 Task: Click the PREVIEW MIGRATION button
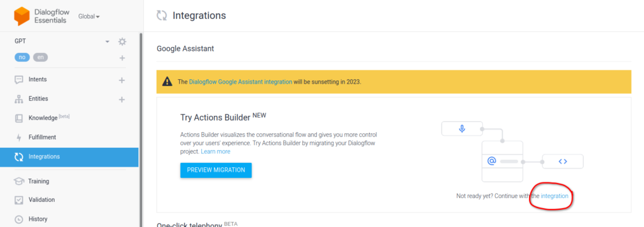[216, 170]
